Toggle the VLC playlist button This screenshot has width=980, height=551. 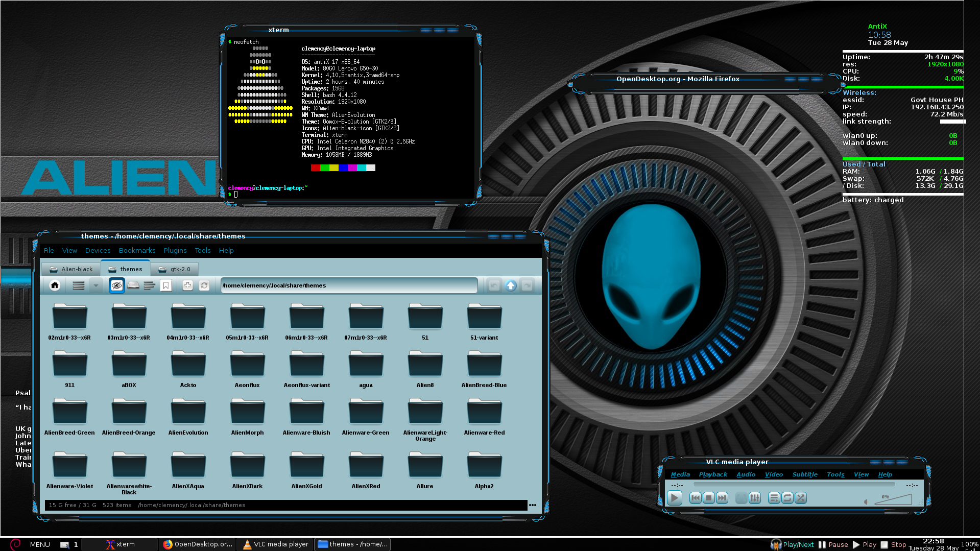[774, 498]
